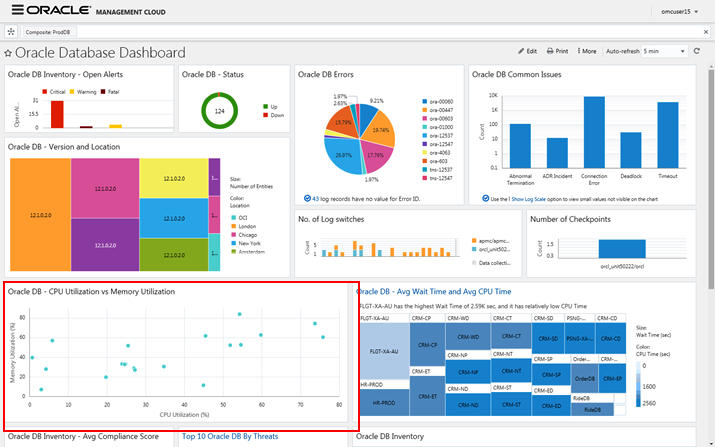Viewport: 715px width, 447px height.
Task: Open the omcuser15 user menu
Action: coord(679,12)
